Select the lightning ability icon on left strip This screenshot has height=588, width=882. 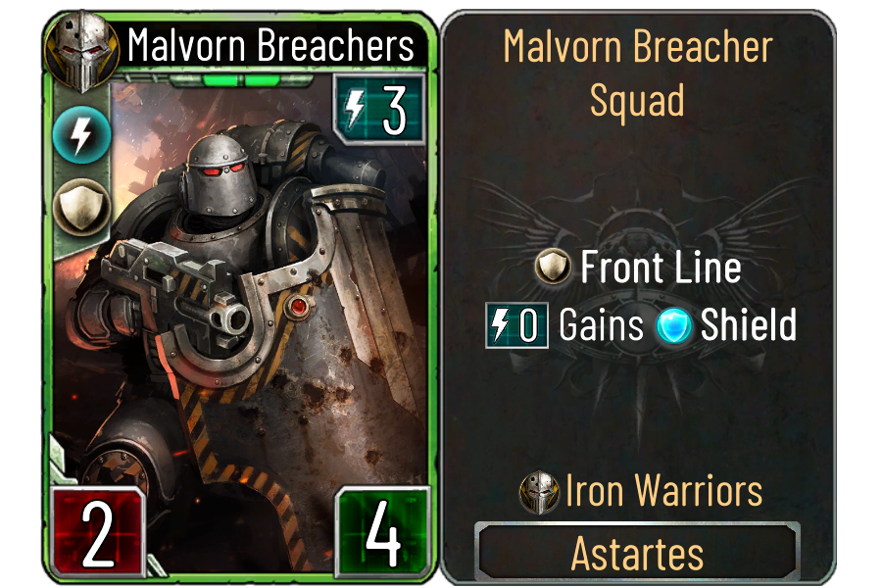81,135
